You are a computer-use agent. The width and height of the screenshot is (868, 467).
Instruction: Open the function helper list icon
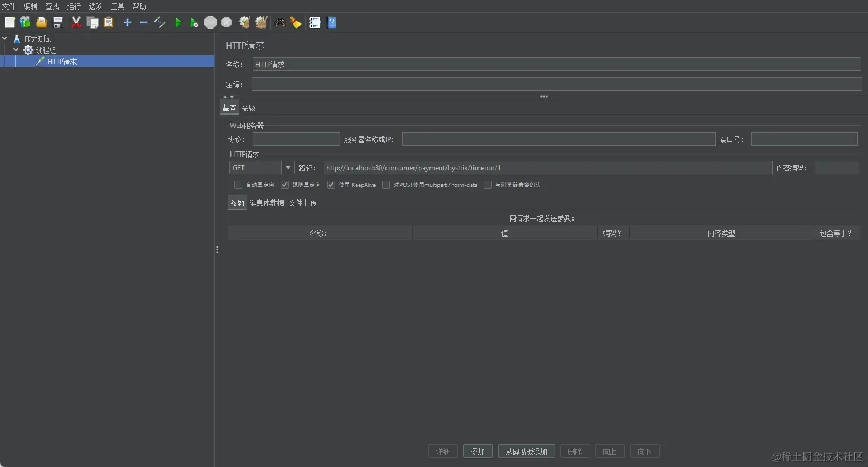[314, 22]
